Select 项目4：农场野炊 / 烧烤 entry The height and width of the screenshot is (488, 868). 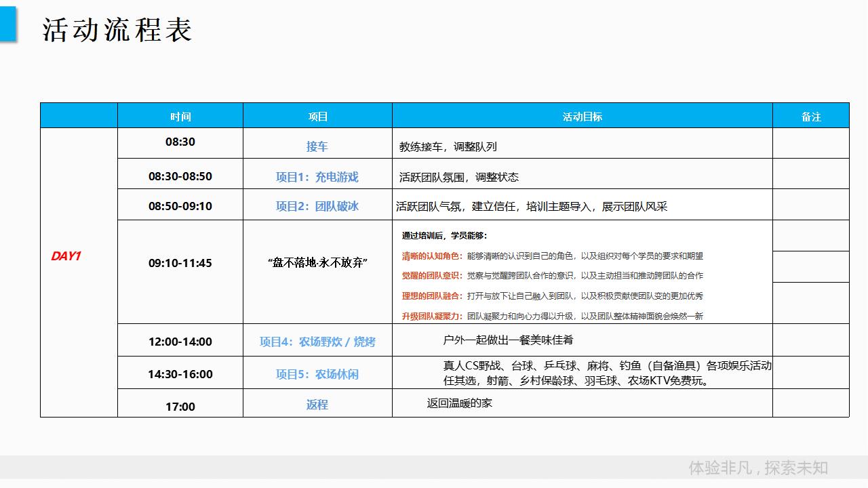[x=317, y=342]
